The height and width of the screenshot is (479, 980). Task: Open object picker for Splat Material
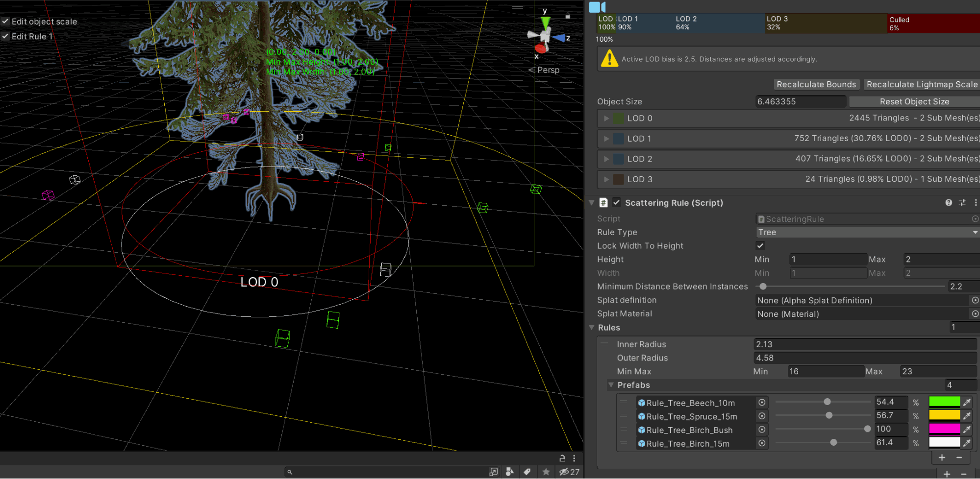coord(975,314)
